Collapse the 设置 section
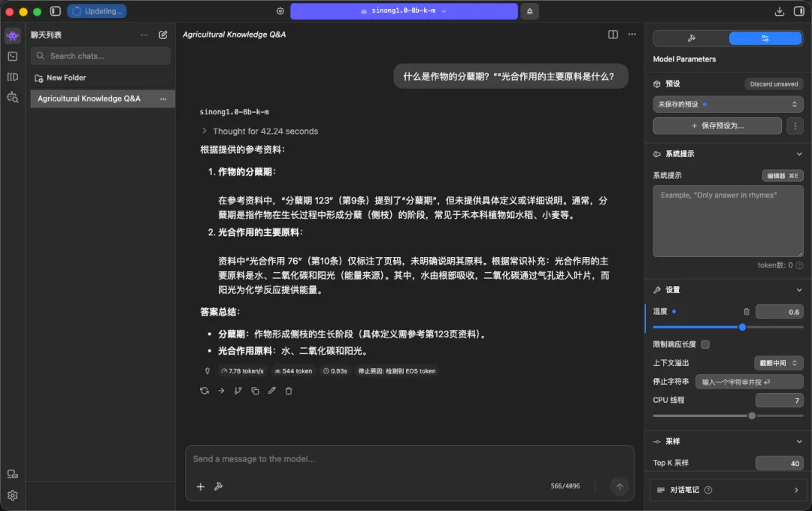Viewport: 812px width, 511px height. (x=799, y=290)
